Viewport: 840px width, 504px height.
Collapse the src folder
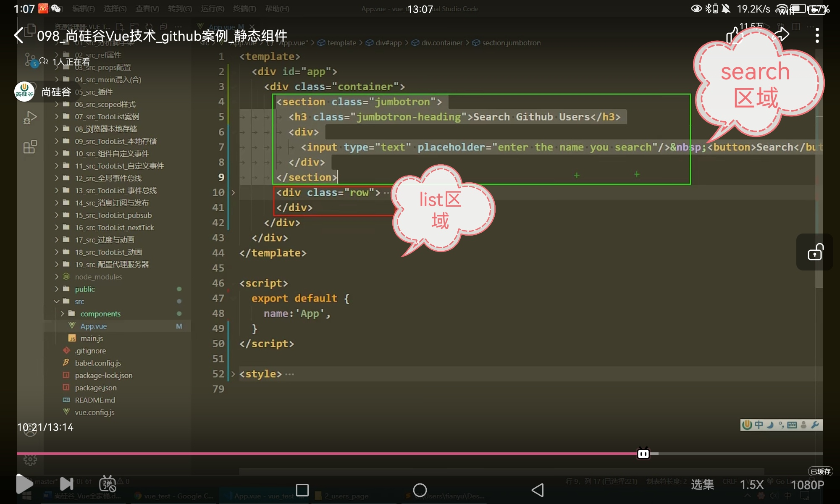[57, 302]
